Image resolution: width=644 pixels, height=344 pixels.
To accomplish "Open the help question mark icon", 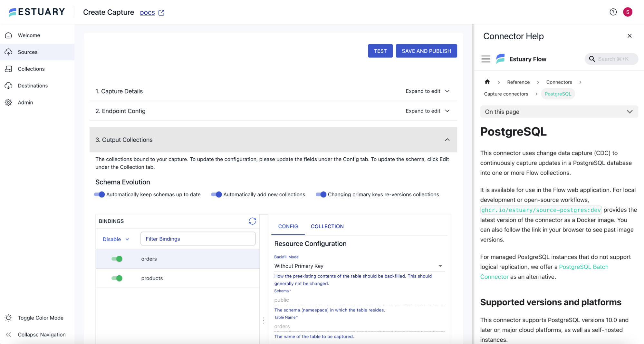I will pos(613,12).
